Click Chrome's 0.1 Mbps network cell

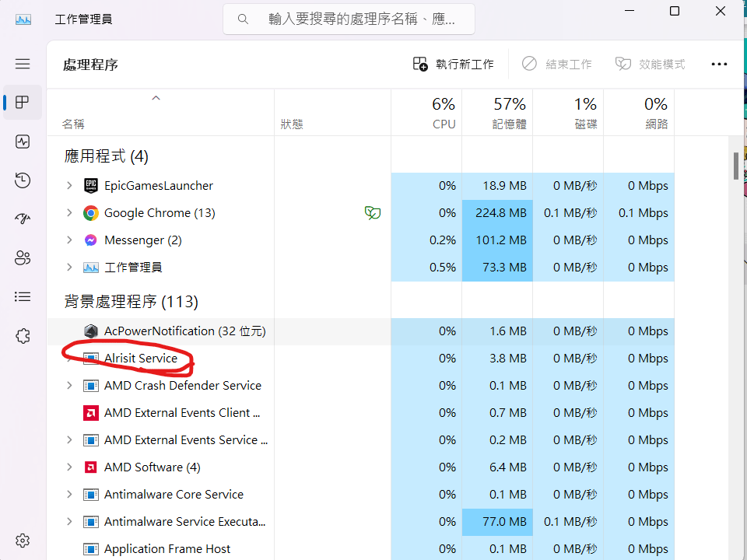[x=639, y=213]
